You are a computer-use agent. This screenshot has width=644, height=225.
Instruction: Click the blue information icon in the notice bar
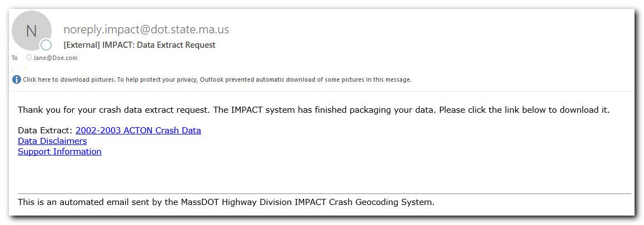pyautogui.click(x=17, y=79)
